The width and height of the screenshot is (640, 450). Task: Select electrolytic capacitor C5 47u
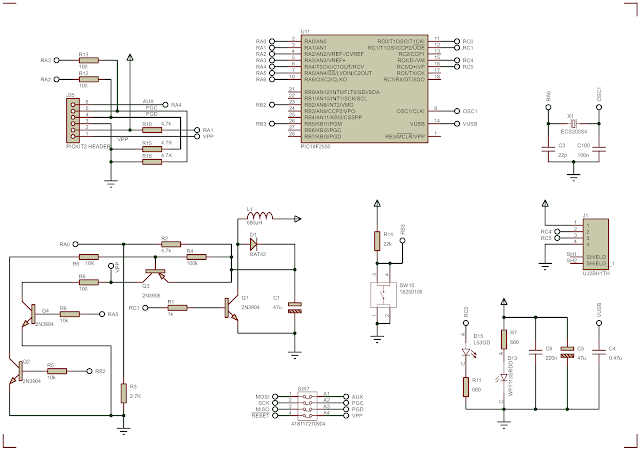(x=567, y=352)
